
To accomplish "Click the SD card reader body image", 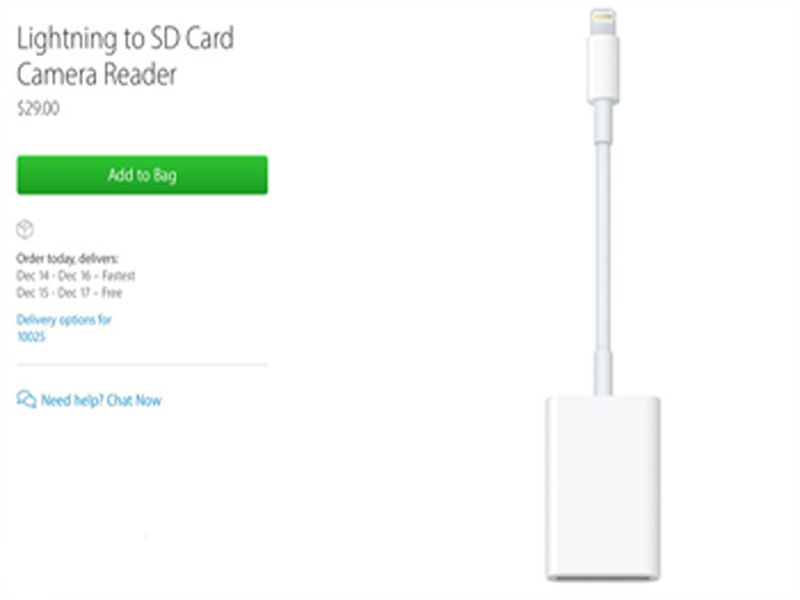I will click(x=603, y=487).
